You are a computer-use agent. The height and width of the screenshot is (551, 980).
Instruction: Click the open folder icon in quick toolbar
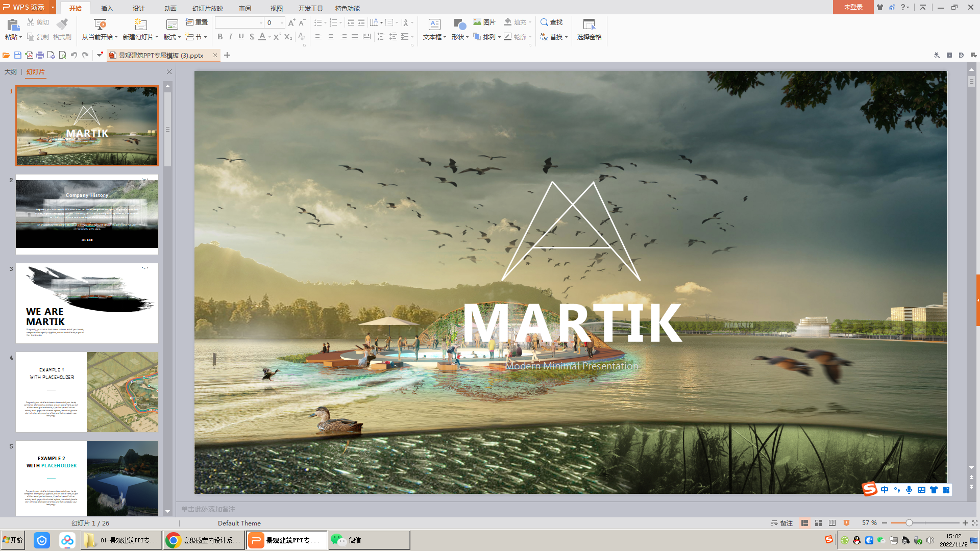6,55
